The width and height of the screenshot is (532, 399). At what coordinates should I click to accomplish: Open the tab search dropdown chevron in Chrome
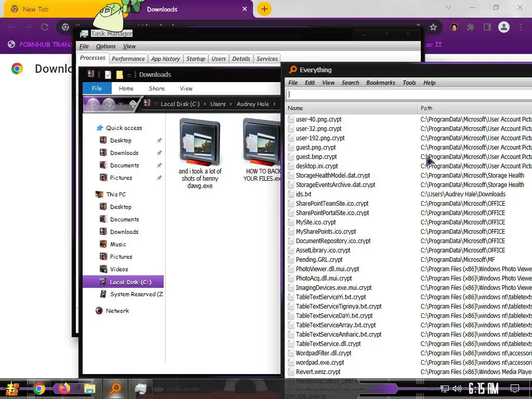448,7
